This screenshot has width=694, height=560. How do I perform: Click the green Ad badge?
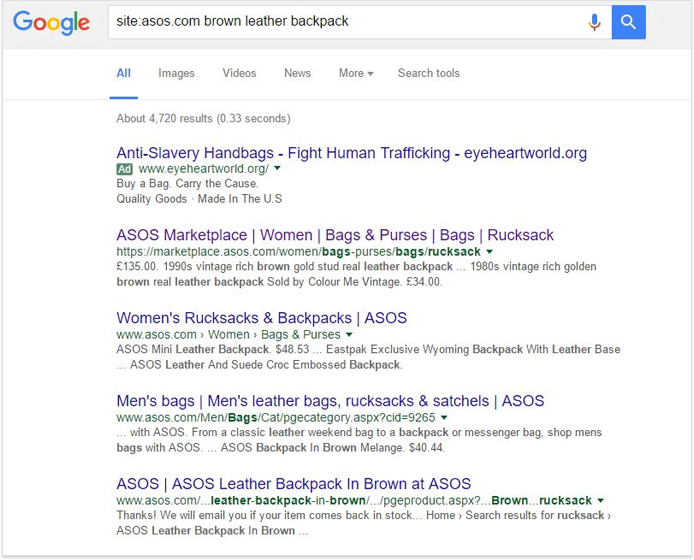pos(124,169)
